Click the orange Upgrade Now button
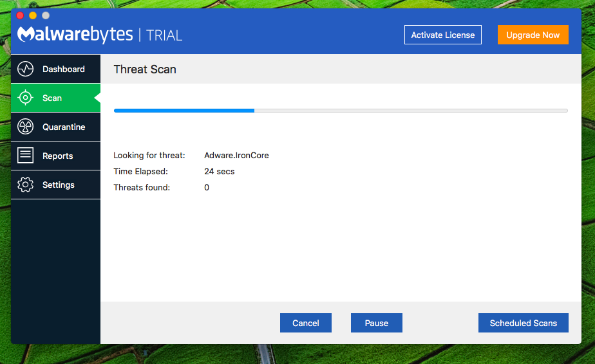595x364 pixels. pyautogui.click(x=533, y=35)
